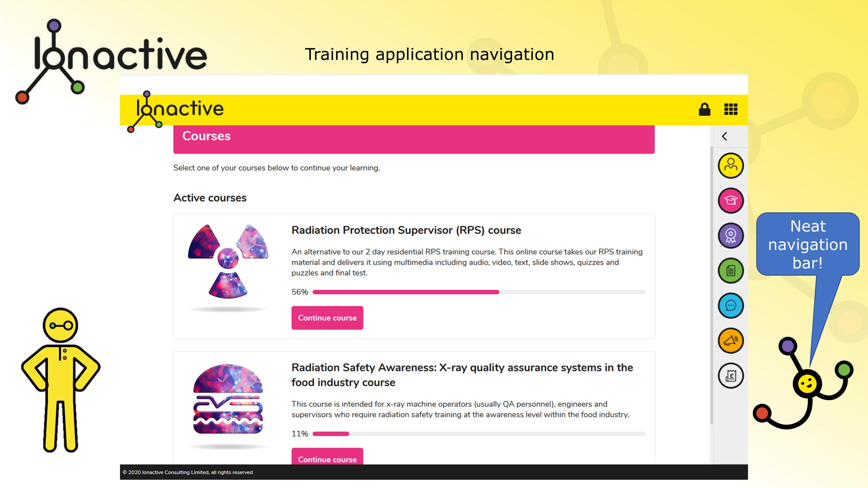Click the '56%' progress label

pyautogui.click(x=299, y=292)
